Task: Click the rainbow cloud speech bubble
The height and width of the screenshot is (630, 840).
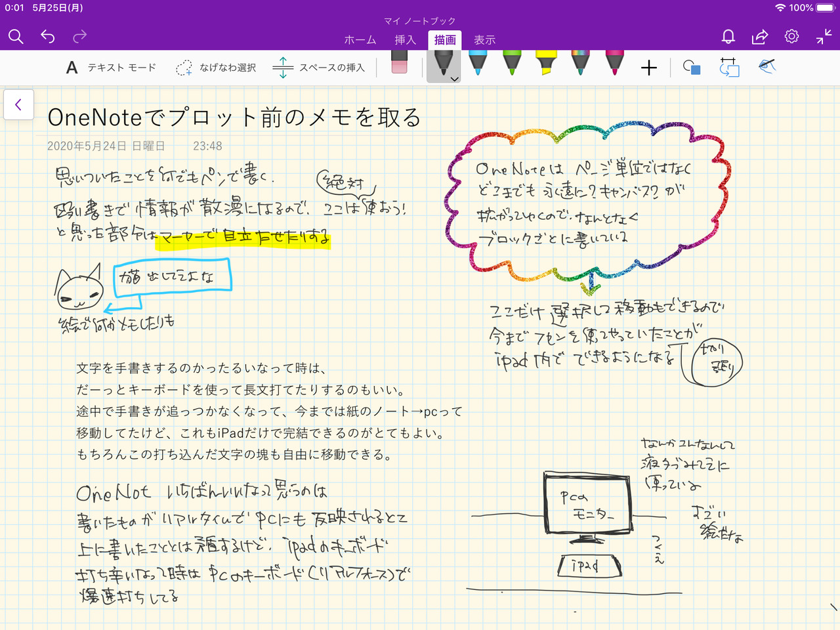Action: click(x=587, y=202)
